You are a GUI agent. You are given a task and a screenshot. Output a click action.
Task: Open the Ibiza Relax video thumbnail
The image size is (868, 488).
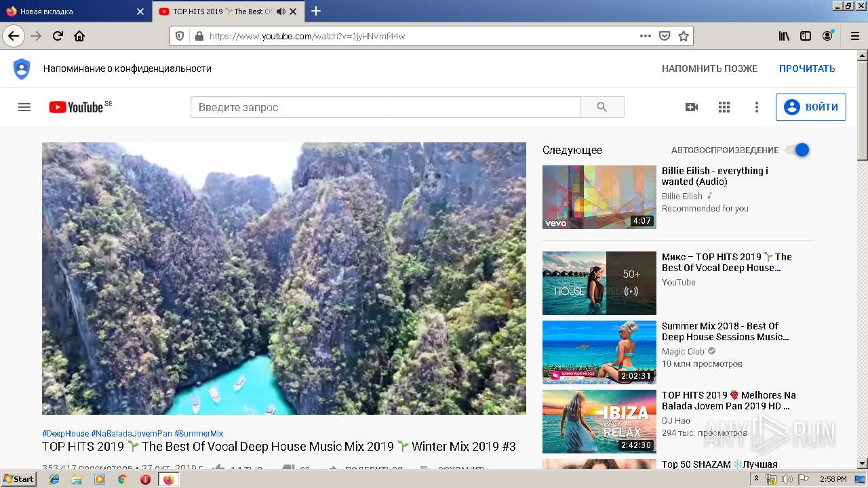click(599, 422)
